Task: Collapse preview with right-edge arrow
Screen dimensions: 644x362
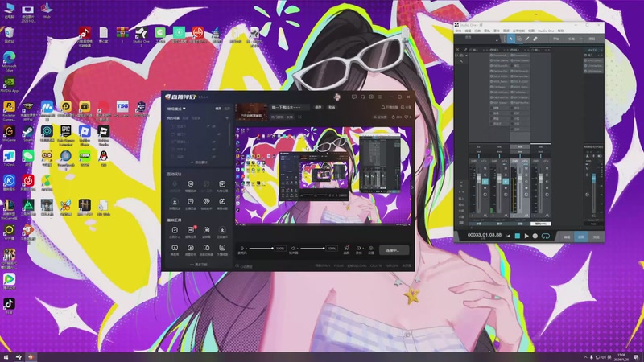Action: [412, 187]
